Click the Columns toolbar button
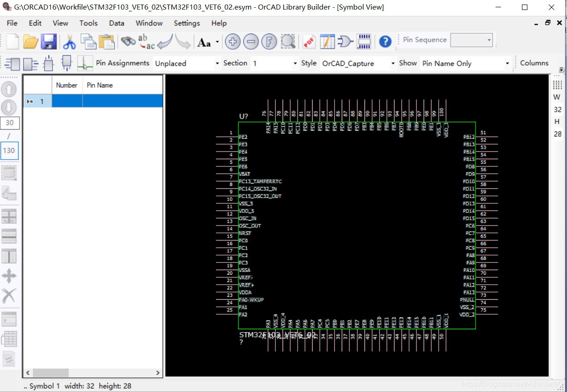This screenshot has height=392, width=567. point(534,63)
